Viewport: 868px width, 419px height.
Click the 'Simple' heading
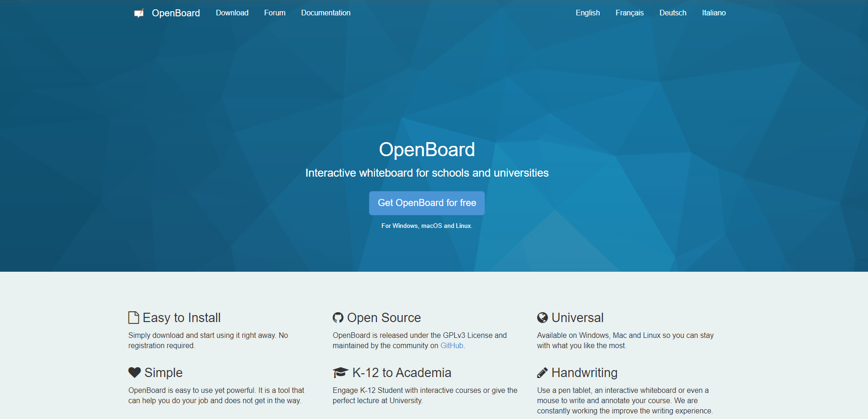(164, 372)
